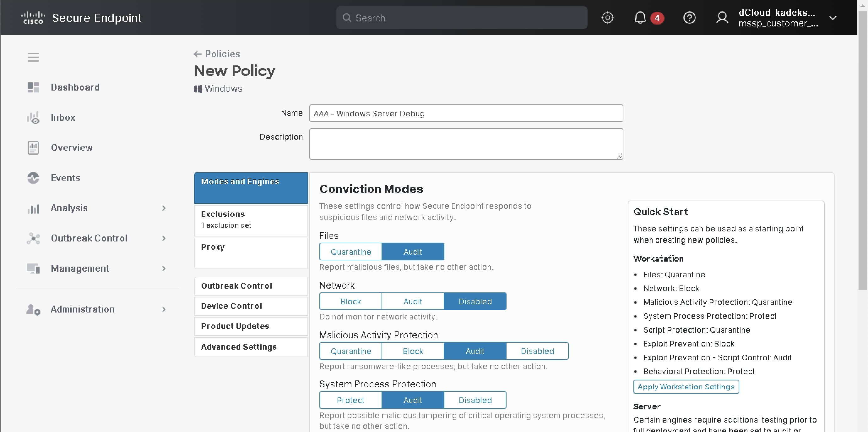The image size is (868, 432).
Task: Click the Description text area
Action: click(466, 144)
